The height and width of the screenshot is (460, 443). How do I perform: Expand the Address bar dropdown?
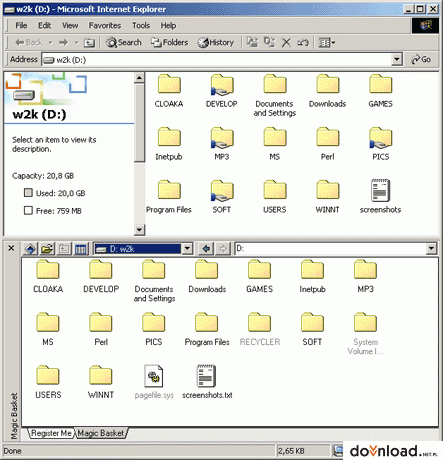(396, 60)
